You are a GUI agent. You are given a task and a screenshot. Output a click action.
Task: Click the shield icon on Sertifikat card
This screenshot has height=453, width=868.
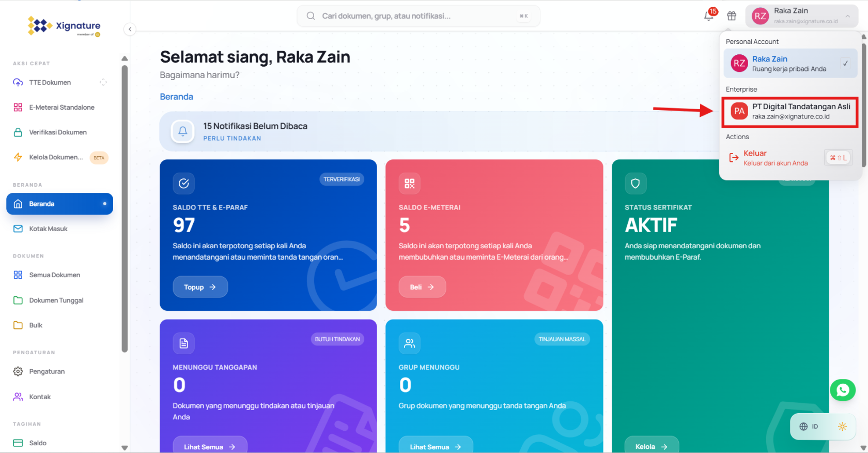pos(636,184)
